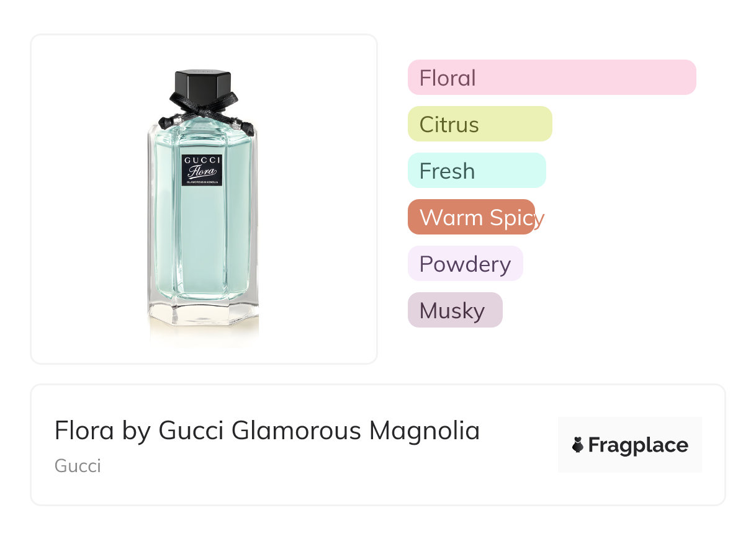Click the Musky text label
The height and width of the screenshot is (536, 756).
coord(452,311)
